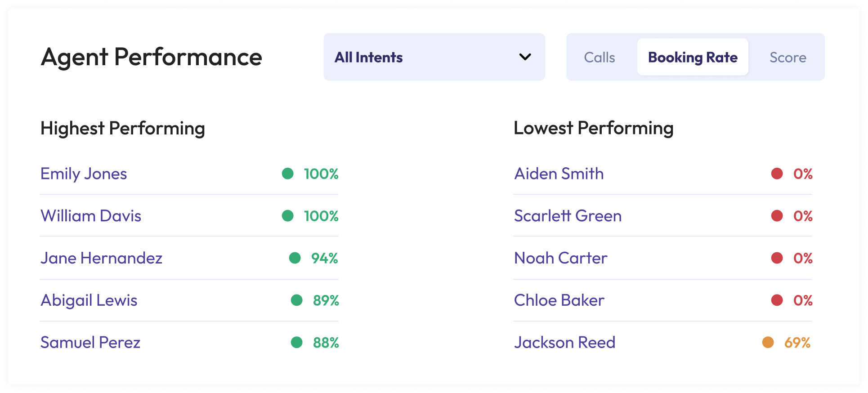
Task: Open William Davis agent link
Action: point(91,216)
